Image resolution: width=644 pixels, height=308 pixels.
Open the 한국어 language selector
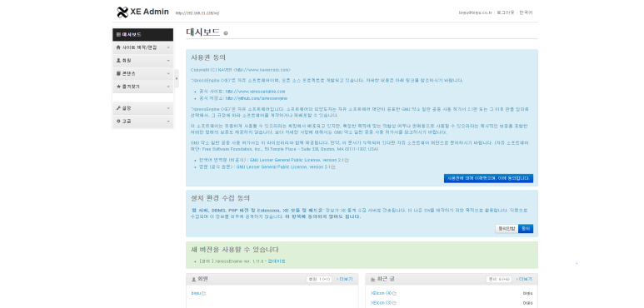[x=526, y=12]
